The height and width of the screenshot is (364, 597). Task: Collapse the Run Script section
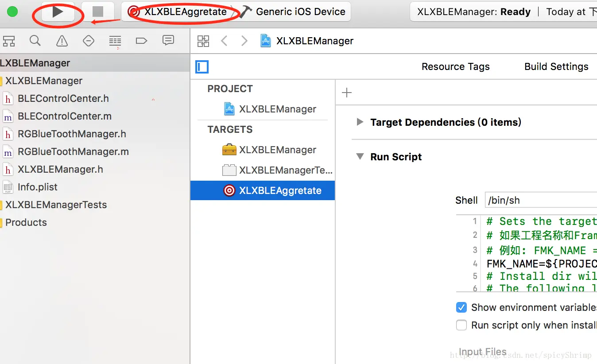click(x=360, y=156)
